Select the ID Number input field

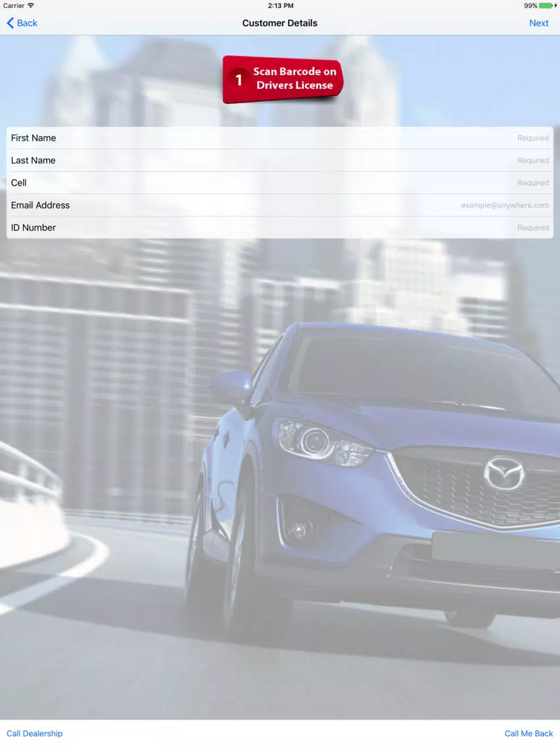[x=280, y=228]
